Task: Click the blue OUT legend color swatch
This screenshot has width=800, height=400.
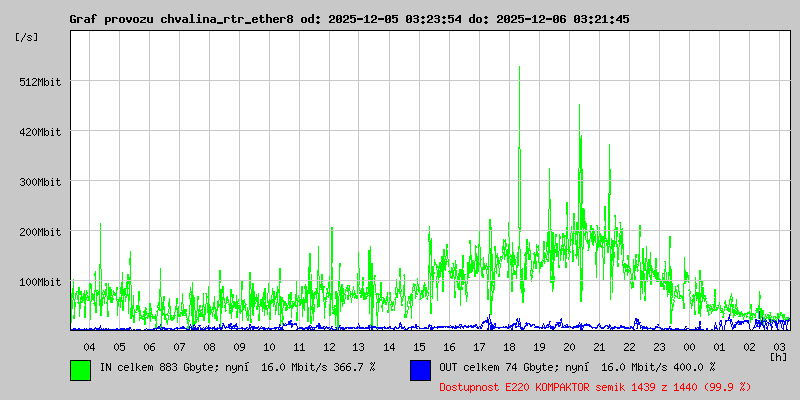Action: pyautogui.click(x=420, y=369)
